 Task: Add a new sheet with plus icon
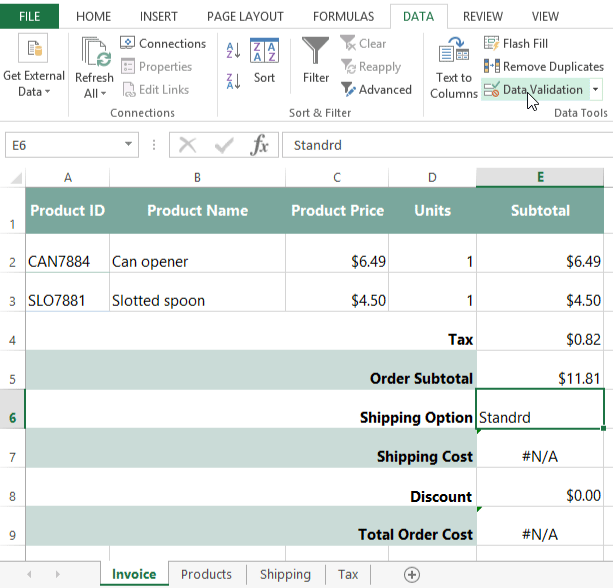411,574
